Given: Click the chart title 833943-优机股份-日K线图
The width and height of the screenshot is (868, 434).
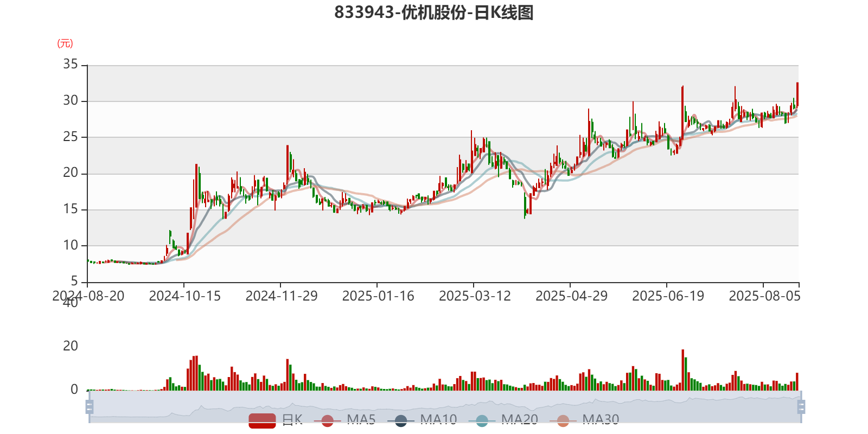Looking at the screenshot, I should coord(434,12).
